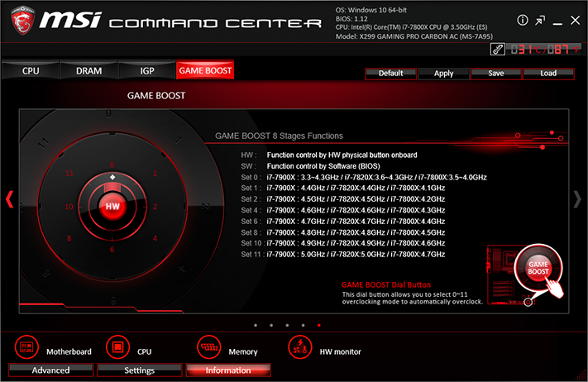Open the Advanced section
The width and height of the screenshot is (588, 382).
50,370
